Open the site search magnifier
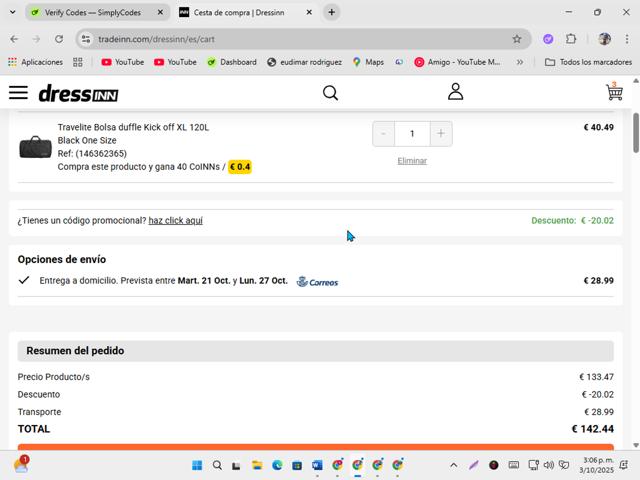 click(x=330, y=93)
